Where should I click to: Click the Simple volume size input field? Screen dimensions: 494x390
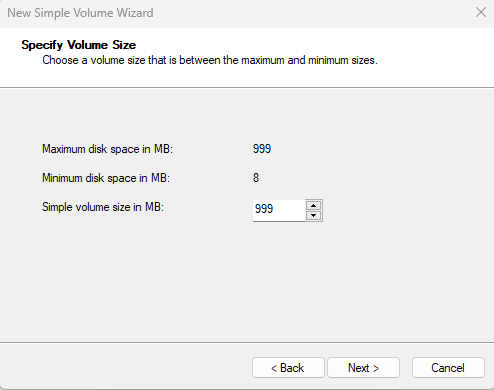(279, 210)
